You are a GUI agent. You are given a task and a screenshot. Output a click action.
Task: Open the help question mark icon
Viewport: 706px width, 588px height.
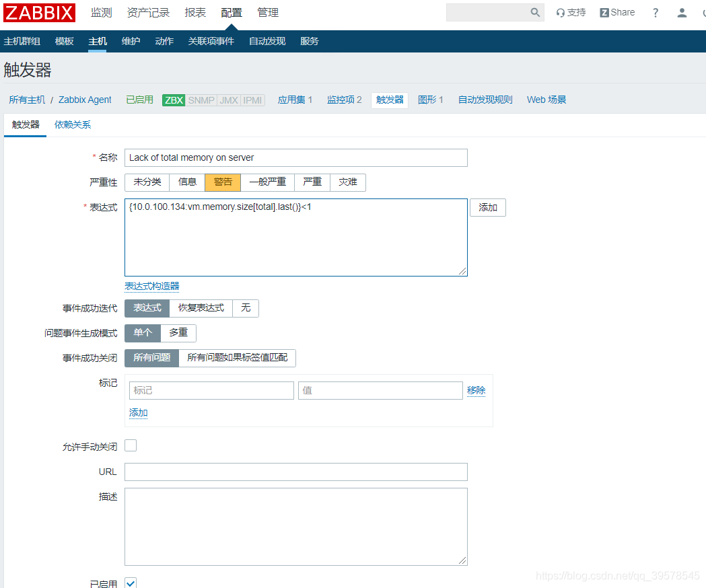pyautogui.click(x=656, y=13)
